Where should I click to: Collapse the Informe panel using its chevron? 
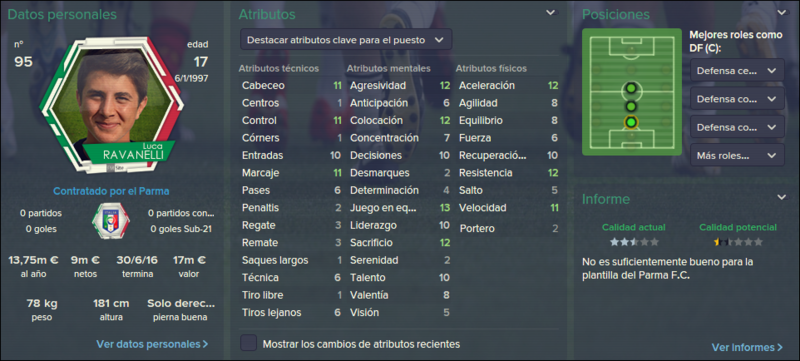point(782,197)
